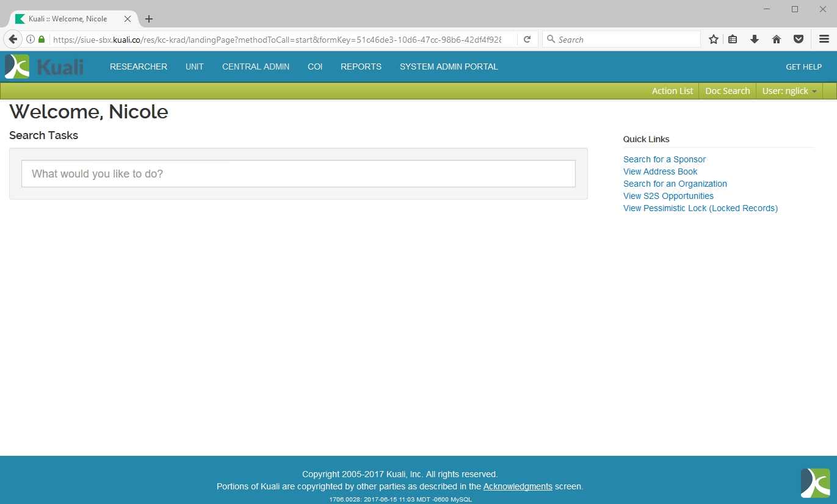Screen dimensions: 837x504
Task: Open the Pocket save icon
Action: [798, 39]
